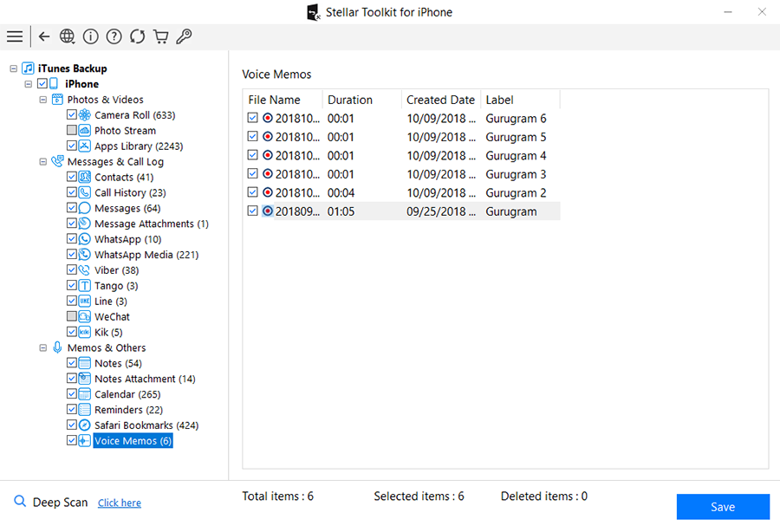780x532 pixels.
Task: Click the activation key icon
Action: tap(184, 36)
